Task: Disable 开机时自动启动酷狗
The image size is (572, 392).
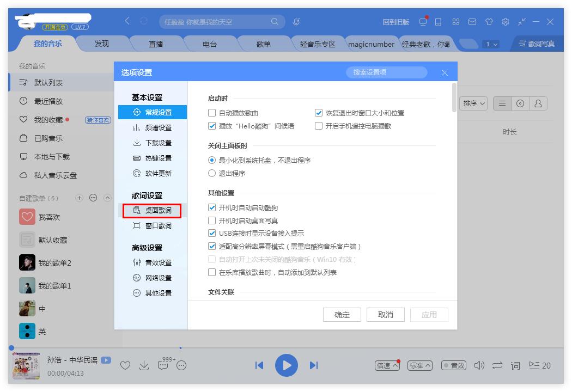Action: click(x=211, y=207)
